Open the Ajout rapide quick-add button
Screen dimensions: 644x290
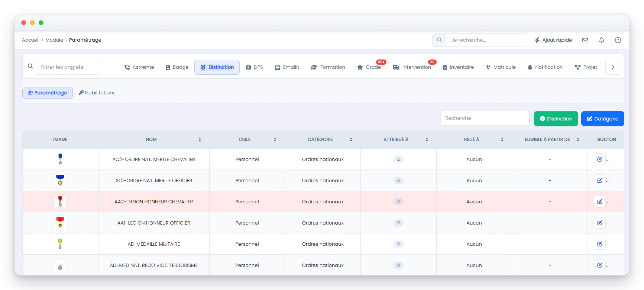coord(553,40)
